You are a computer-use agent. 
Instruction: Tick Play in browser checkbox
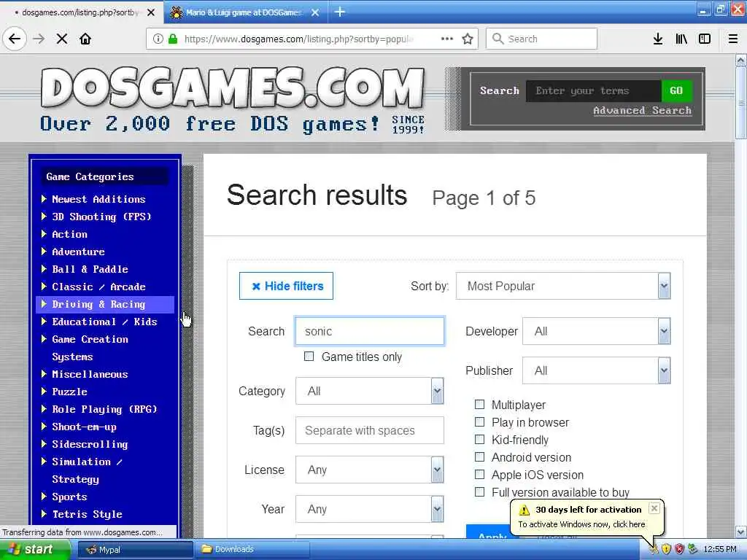click(x=480, y=422)
